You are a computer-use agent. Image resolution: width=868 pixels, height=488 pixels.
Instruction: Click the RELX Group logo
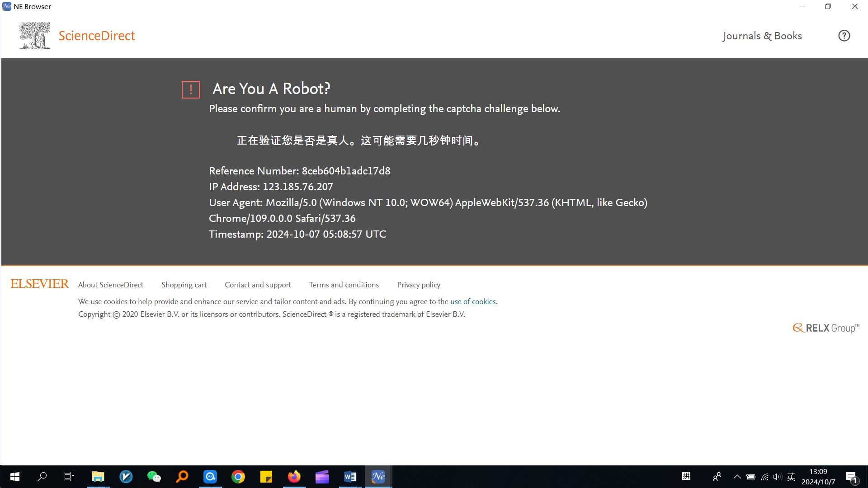[x=826, y=328]
